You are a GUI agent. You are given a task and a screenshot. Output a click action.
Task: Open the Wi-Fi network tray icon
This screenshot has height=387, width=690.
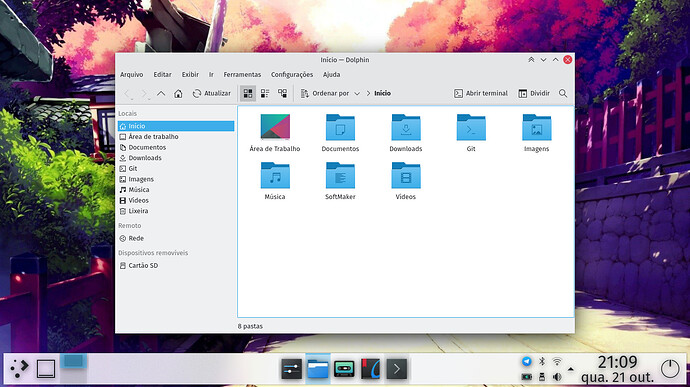[557, 361]
